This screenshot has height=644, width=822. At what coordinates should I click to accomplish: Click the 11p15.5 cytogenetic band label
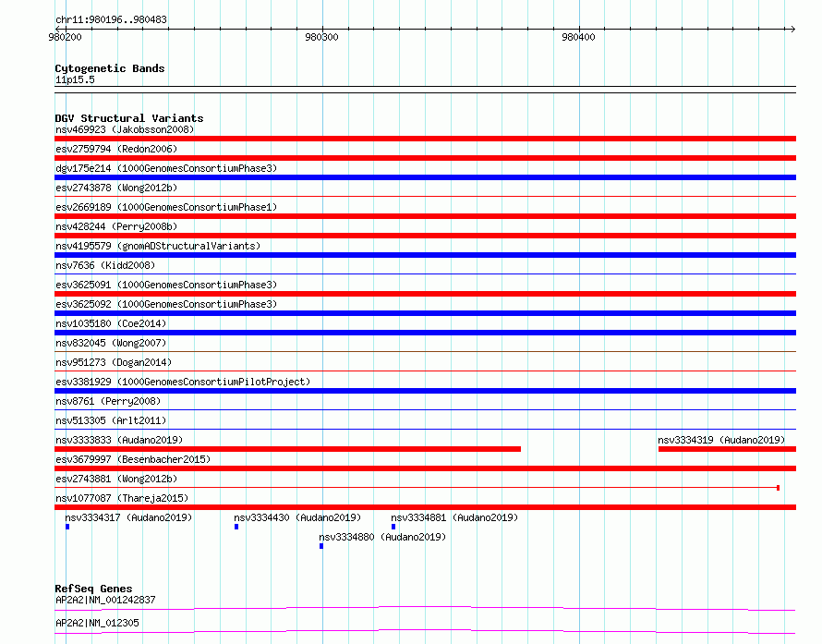pos(75,79)
